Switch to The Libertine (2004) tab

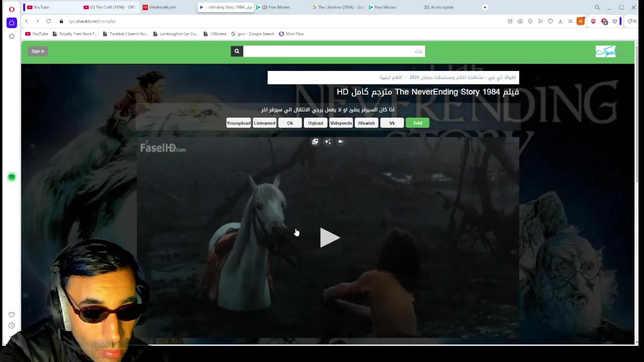(338, 8)
